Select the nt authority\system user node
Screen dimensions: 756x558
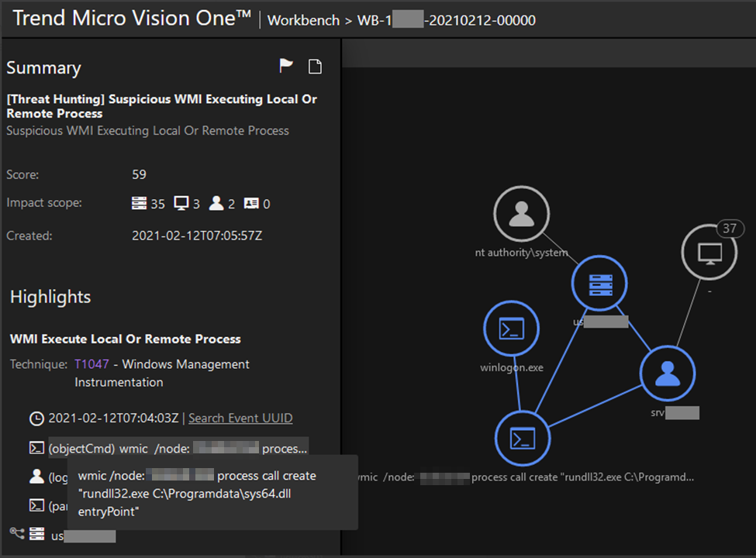click(521, 213)
